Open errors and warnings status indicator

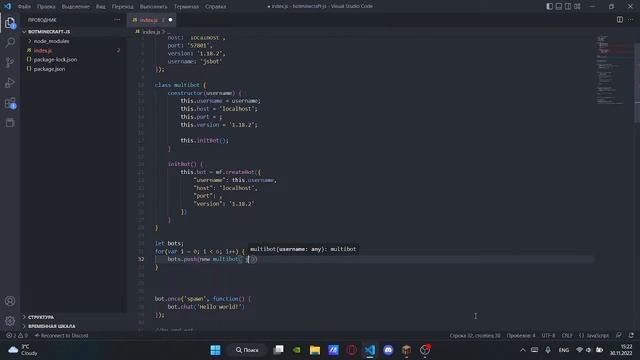click(17, 336)
